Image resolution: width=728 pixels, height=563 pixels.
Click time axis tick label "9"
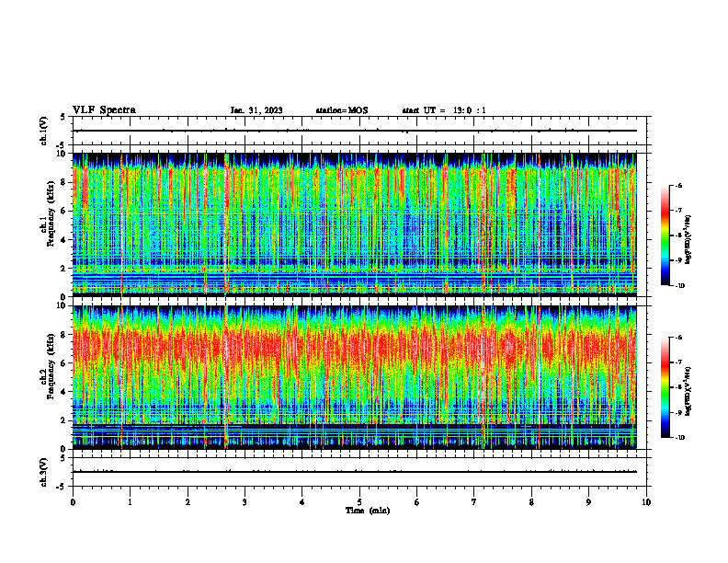(x=588, y=502)
